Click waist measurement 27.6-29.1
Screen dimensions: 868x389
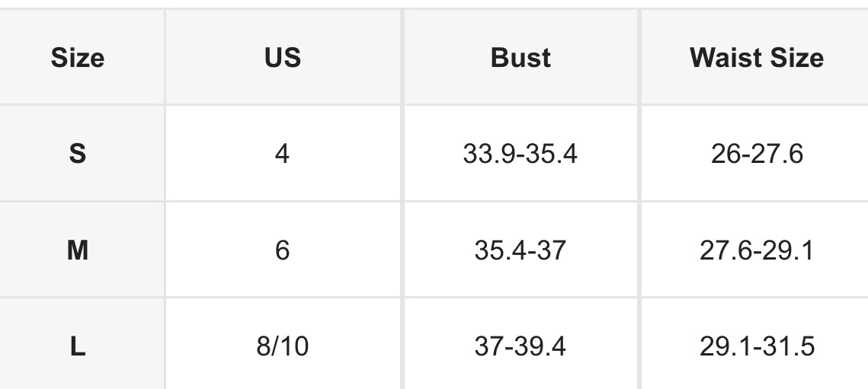click(x=757, y=250)
